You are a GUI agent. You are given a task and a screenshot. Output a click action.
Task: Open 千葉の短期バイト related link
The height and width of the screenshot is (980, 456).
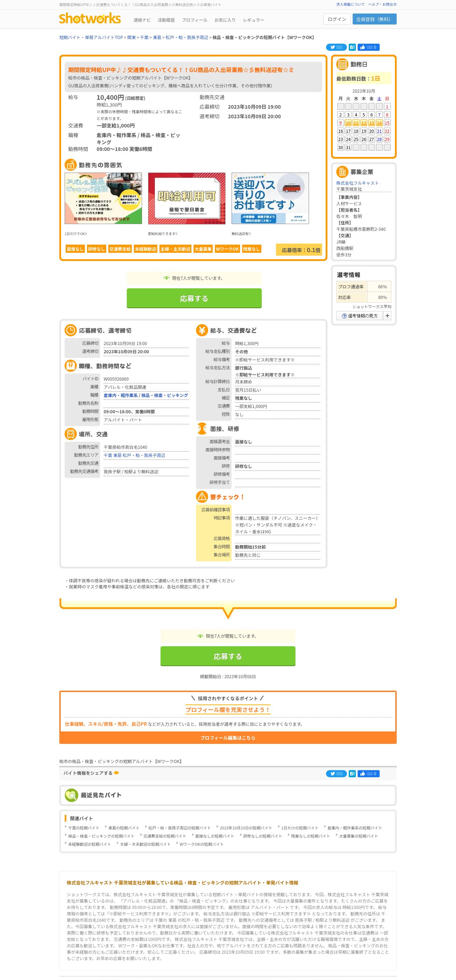(x=83, y=828)
